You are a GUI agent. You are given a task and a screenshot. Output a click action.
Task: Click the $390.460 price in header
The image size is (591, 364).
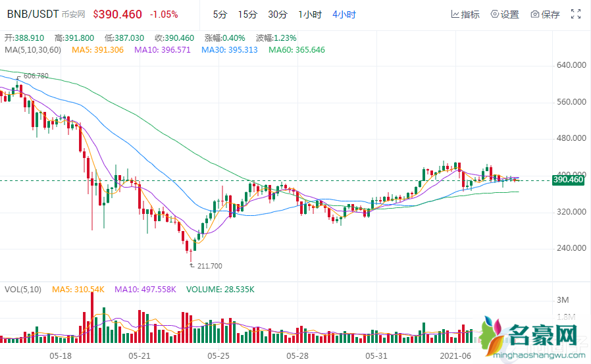[x=118, y=14]
